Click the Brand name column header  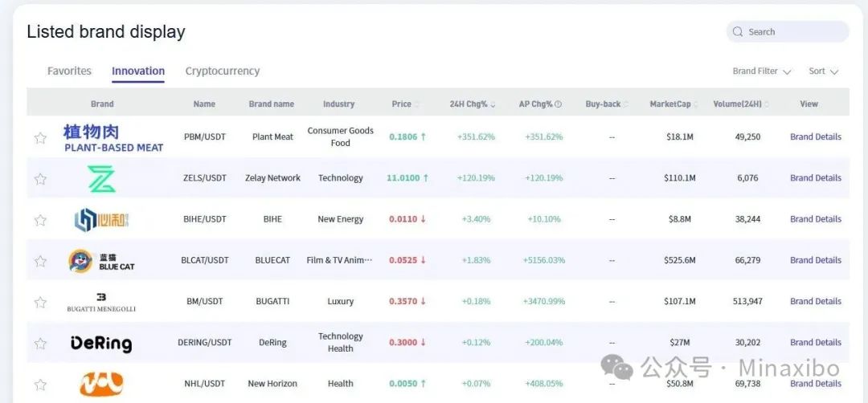(272, 104)
